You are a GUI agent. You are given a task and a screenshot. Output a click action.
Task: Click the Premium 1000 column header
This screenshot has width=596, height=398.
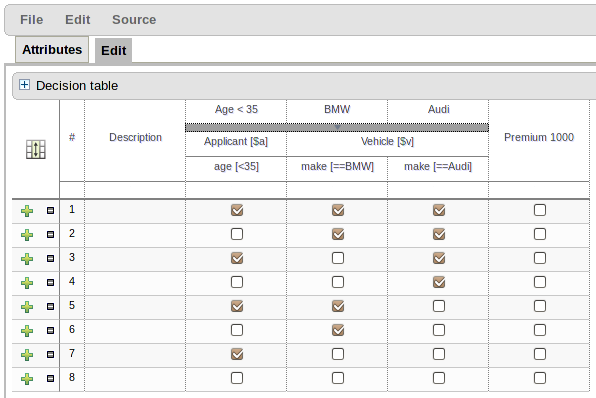(x=539, y=137)
